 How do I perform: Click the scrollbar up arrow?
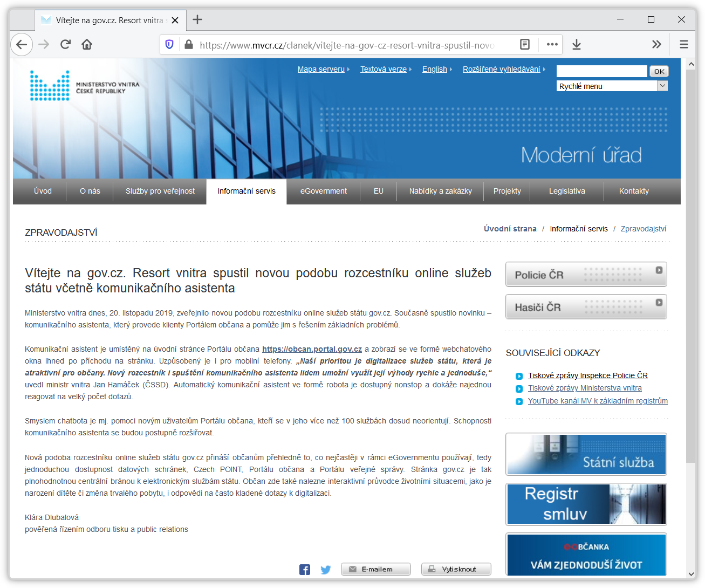click(690, 64)
